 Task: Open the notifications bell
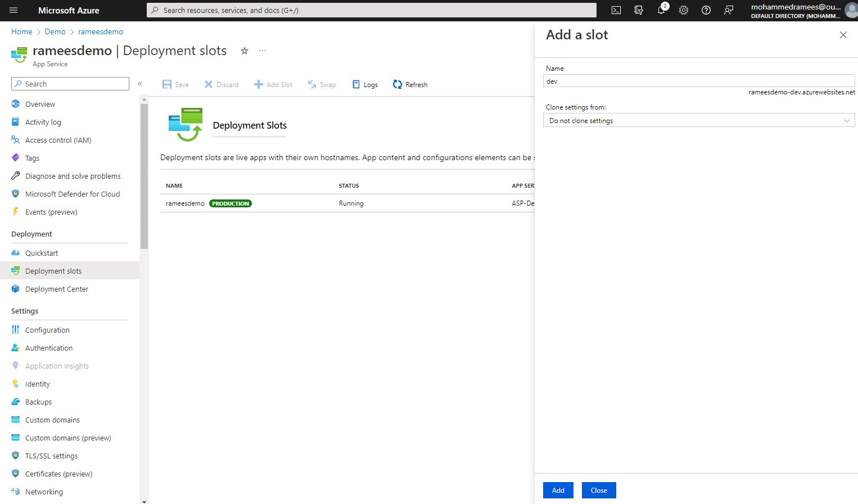tap(661, 10)
